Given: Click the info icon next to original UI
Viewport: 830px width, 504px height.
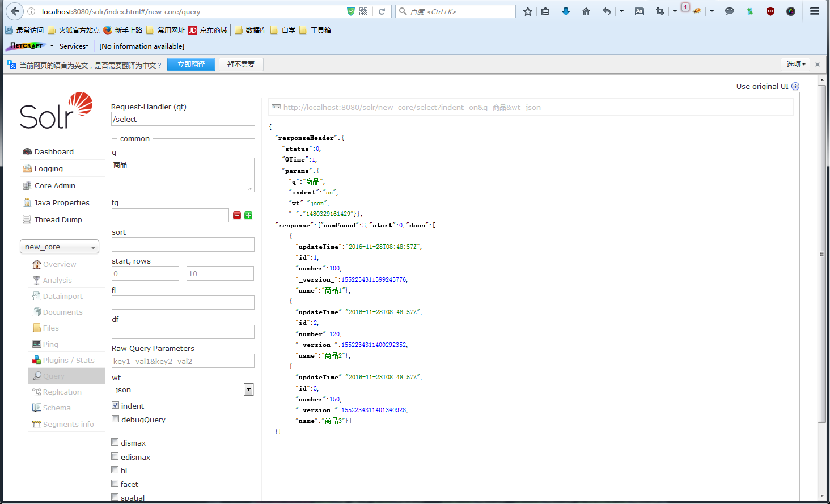Looking at the screenshot, I should tap(795, 86).
